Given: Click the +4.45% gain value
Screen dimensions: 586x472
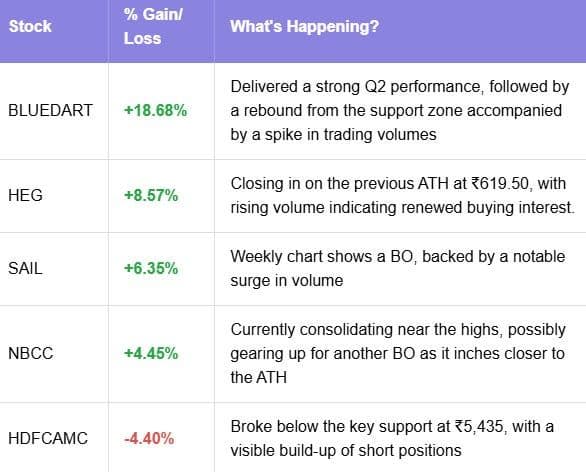Looking at the screenshot, I should pyautogui.click(x=151, y=354).
